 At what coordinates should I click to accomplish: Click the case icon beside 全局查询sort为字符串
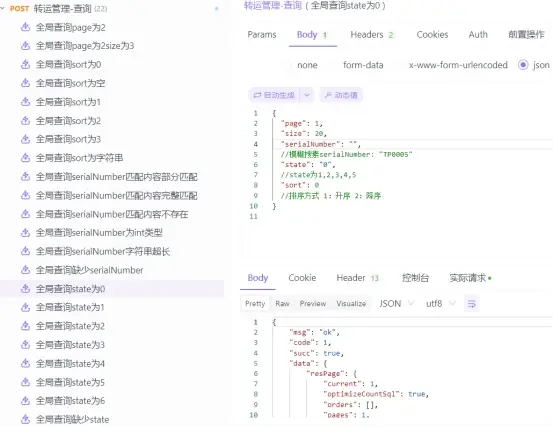[x=25, y=158]
